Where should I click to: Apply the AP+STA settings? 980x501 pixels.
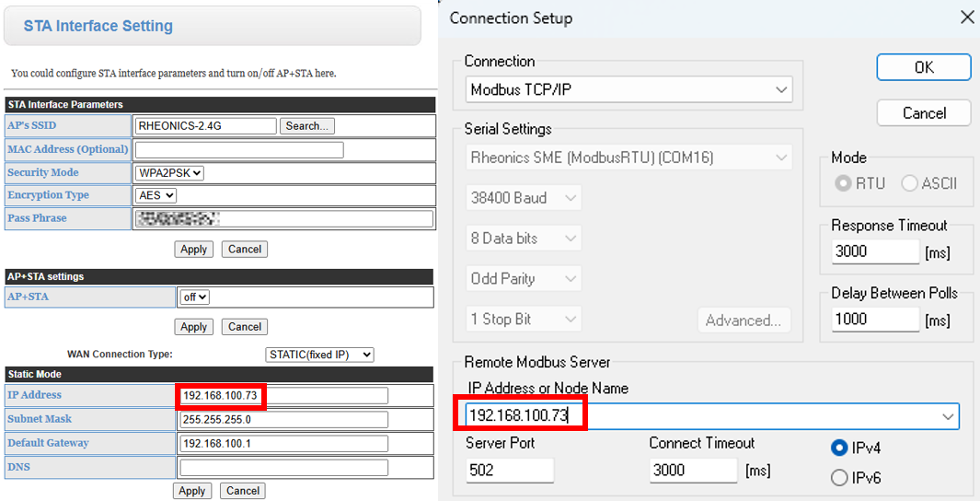click(x=193, y=327)
